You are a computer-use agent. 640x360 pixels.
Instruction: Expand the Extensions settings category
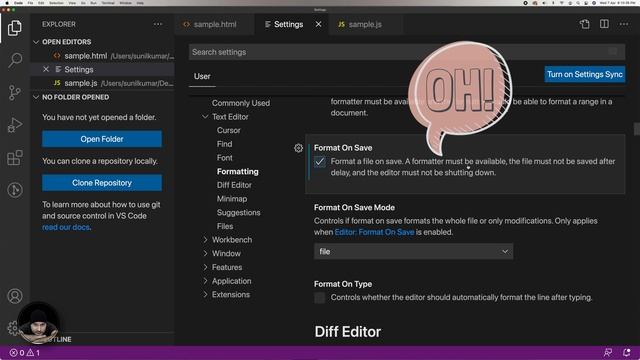point(205,295)
